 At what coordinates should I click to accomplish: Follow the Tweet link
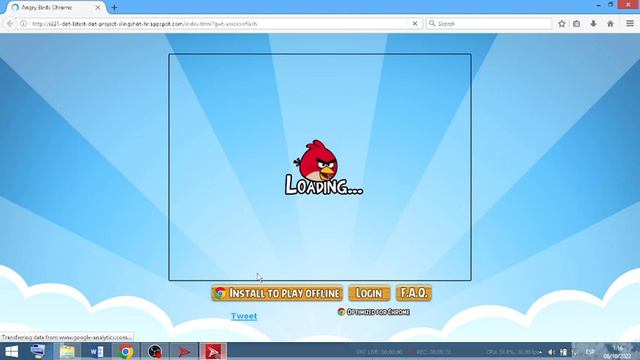(244, 316)
